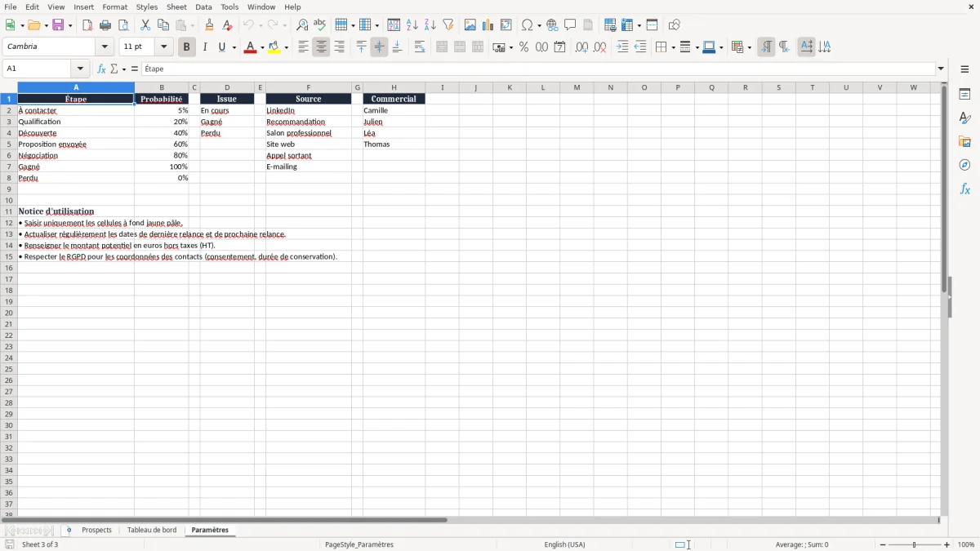Click the Print icon

(x=105, y=25)
